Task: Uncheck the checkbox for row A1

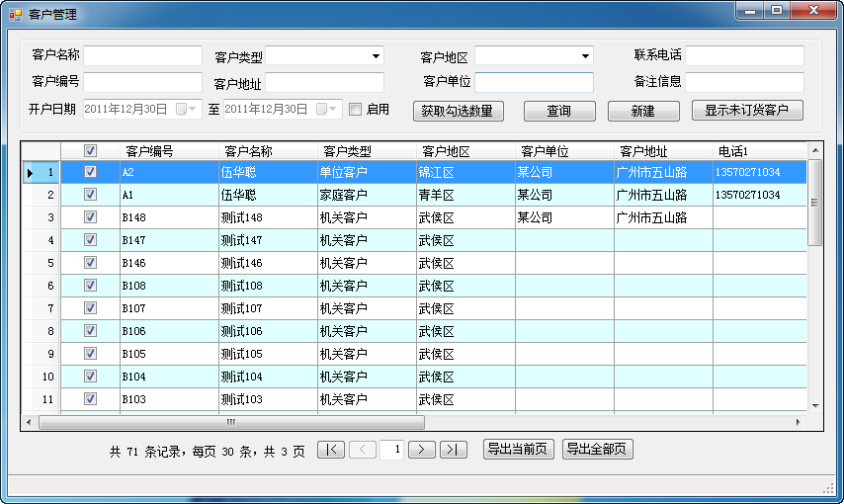Action: tap(91, 195)
